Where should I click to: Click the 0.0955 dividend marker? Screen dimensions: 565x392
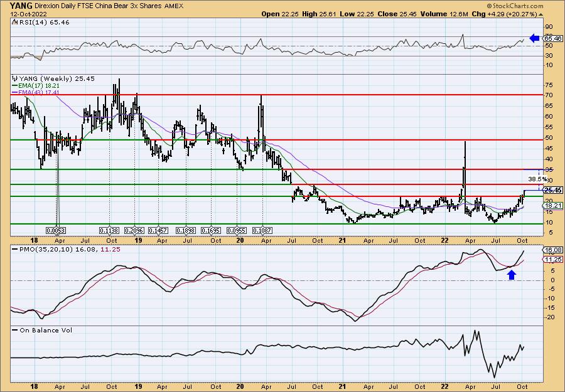[x=237, y=230]
